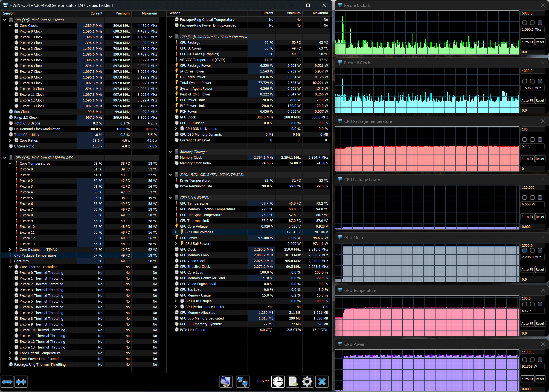Collapse the Core Clocks tree group
Viewport: 549px width, 392px height.
click(x=10, y=25)
